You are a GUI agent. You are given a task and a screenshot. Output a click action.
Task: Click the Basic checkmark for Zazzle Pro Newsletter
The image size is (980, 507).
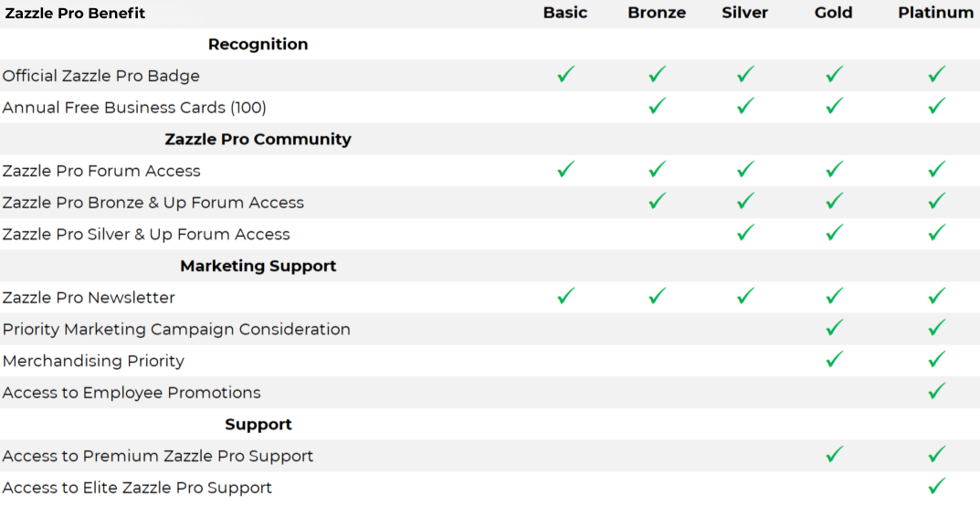566,297
